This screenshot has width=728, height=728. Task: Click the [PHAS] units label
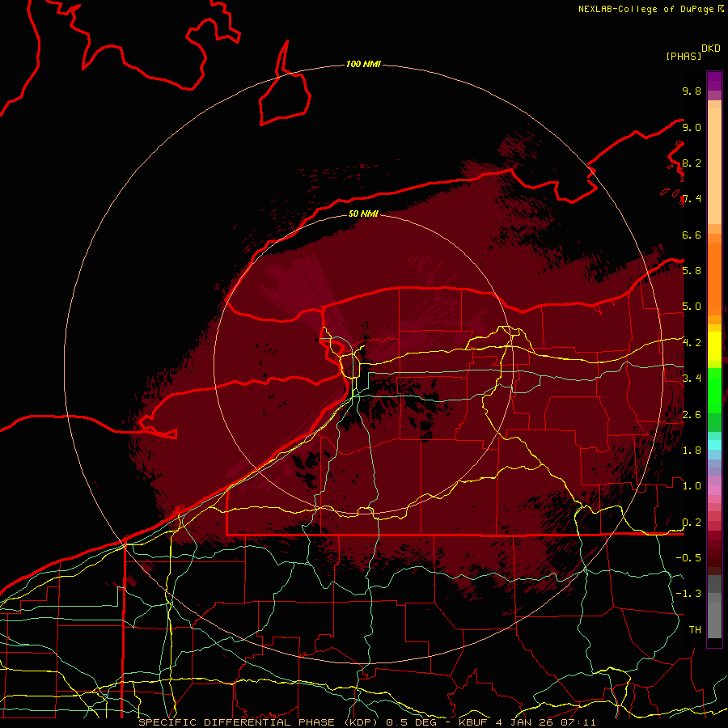683,56
